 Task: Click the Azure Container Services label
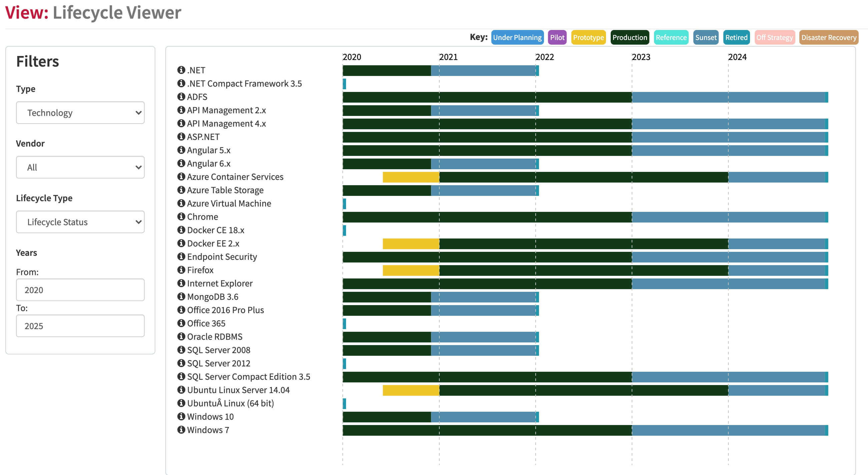click(x=235, y=177)
